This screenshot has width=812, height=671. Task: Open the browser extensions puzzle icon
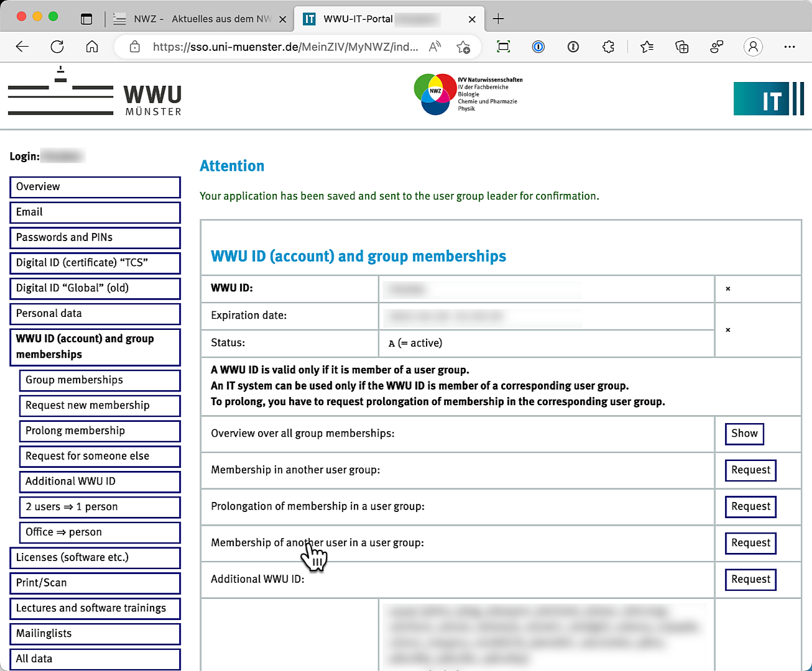click(x=608, y=47)
